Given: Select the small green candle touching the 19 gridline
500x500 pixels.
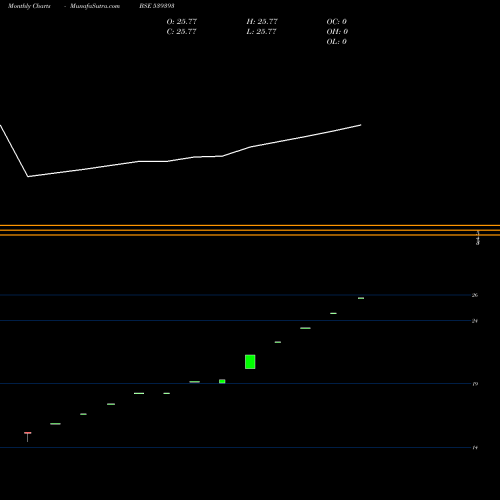Looking at the screenshot, I should point(222,381).
